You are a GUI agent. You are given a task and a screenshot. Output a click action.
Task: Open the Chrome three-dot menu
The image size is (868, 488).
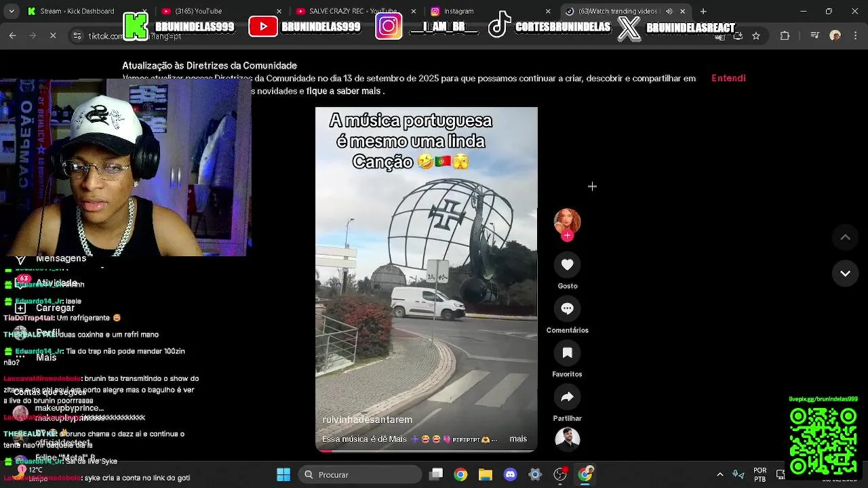coord(855,36)
